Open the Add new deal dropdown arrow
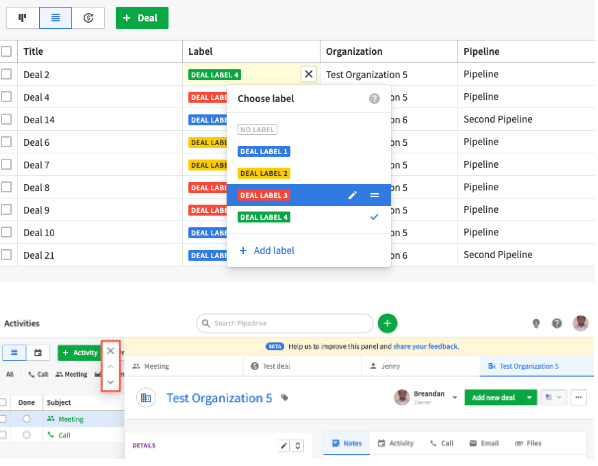 [529, 397]
